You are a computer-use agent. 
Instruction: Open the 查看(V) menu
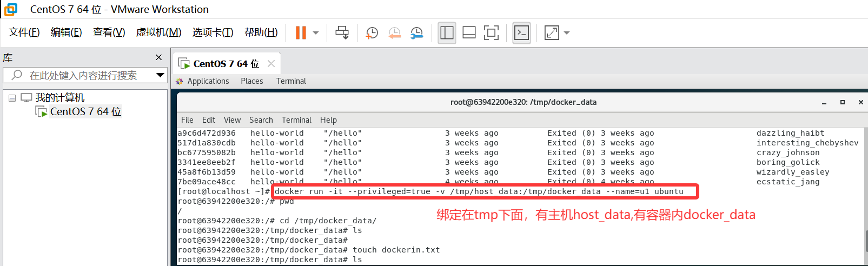109,32
